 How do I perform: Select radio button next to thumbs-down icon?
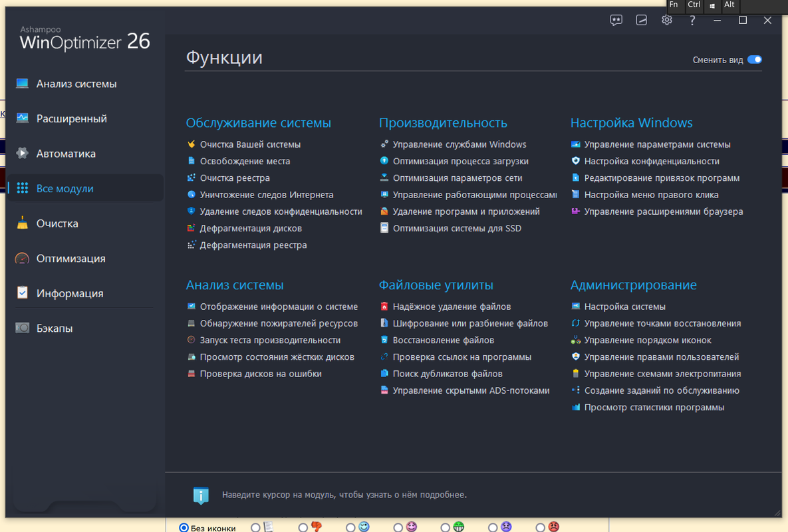click(303, 527)
